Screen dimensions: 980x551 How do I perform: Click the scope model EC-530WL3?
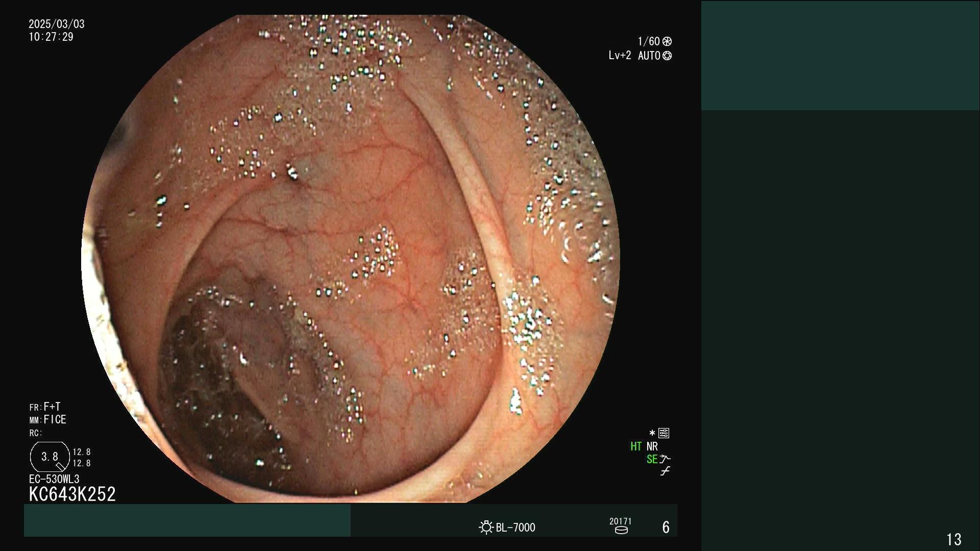click(x=54, y=479)
